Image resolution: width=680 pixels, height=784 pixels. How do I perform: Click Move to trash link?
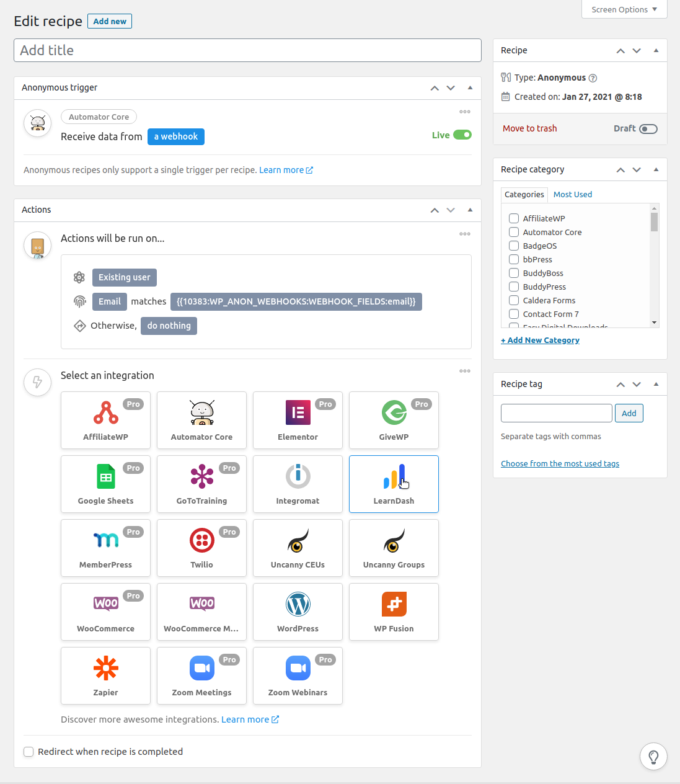click(530, 128)
